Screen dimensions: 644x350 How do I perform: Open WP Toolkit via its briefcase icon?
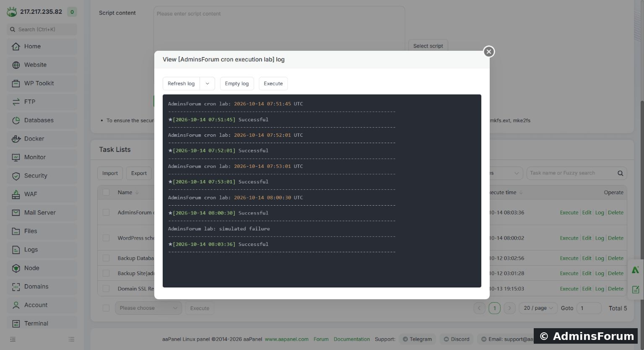point(16,84)
